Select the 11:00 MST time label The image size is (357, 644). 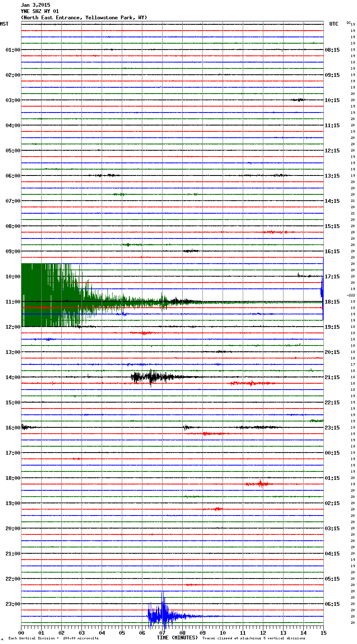pos(13,302)
